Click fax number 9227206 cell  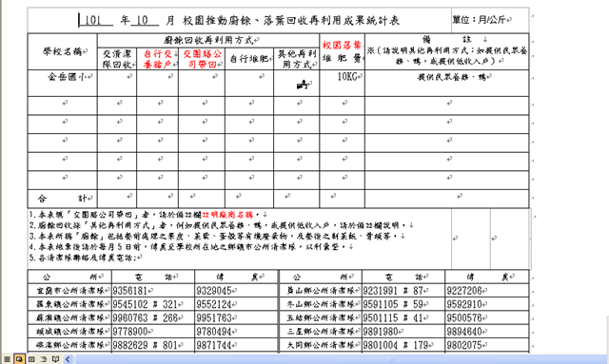487,291
